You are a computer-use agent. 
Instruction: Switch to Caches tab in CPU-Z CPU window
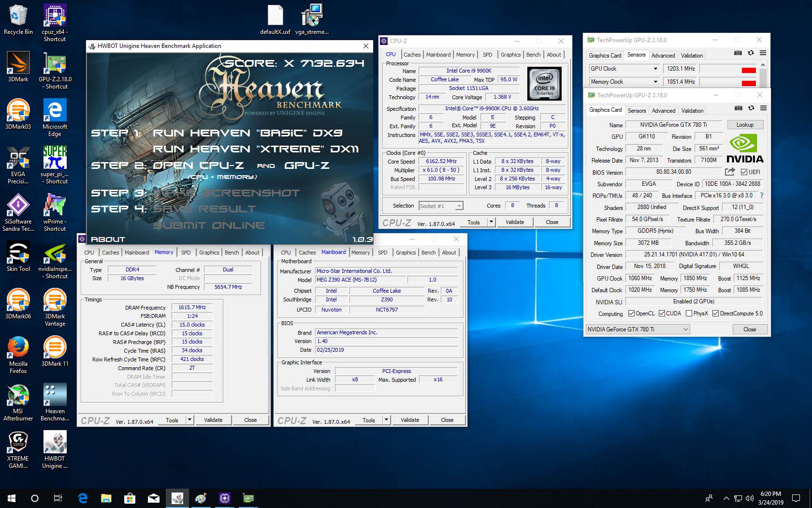pos(412,55)
